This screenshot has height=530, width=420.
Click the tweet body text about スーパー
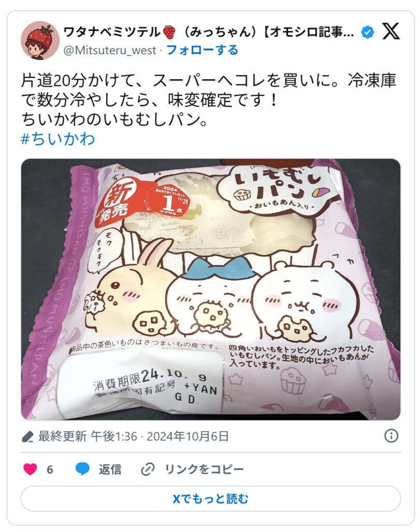pos(208,100)
